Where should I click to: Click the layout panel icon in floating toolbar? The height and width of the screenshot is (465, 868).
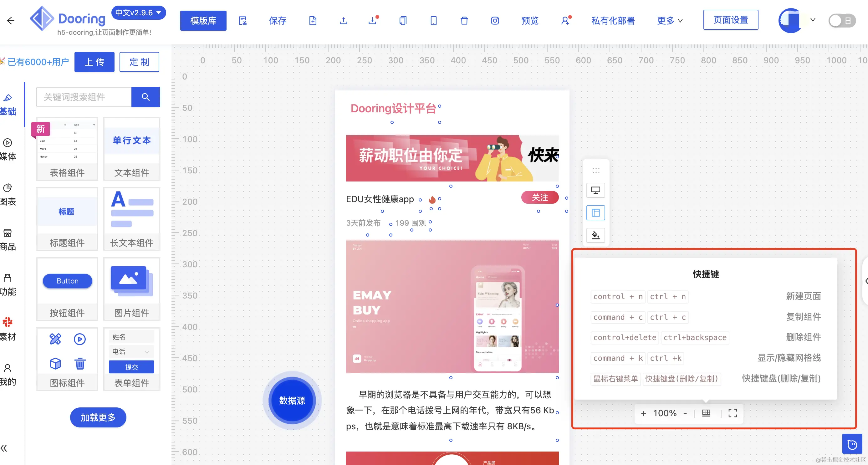click(x=595, y=212)
